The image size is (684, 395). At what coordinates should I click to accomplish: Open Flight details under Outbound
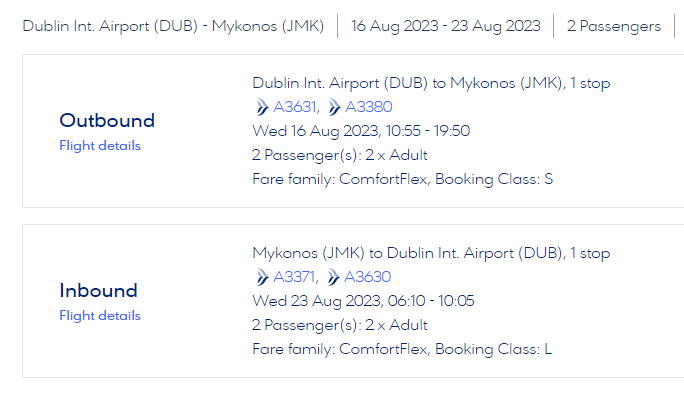pos(100,145)
